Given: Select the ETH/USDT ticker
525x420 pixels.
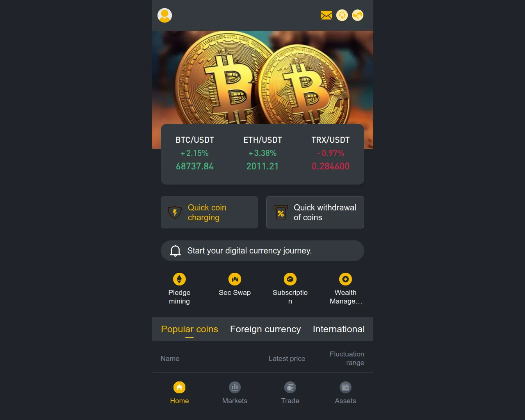Looking at the screenshot, I should point(262,153).
